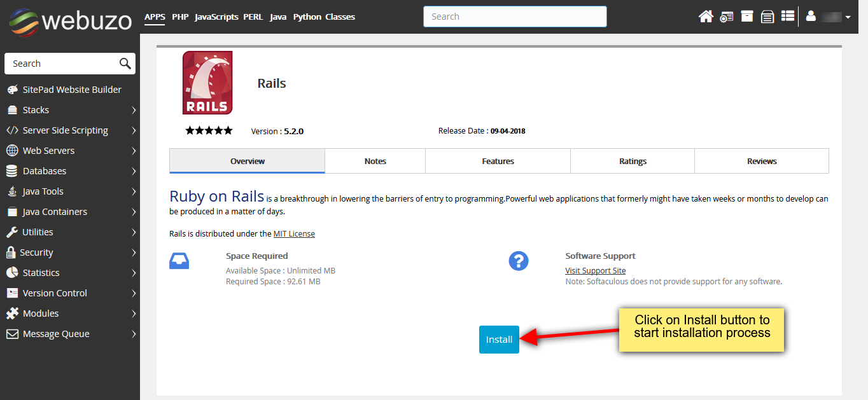Click the Install button
The image size is (868, 400).
point(499,339)
